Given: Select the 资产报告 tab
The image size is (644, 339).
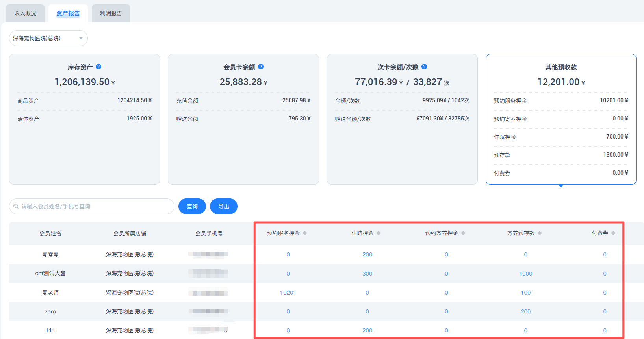Looking at the screenshot, I should 68,13.
